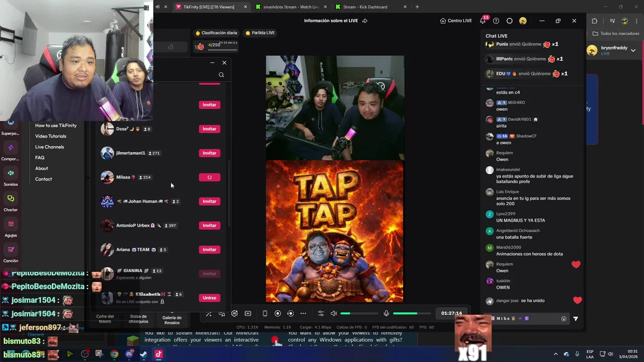Open Canción in TikFinity sidebar
Image resolution: width=644 pixels, height=362 pixels.
pyautogui.click(x=11, y=254)
